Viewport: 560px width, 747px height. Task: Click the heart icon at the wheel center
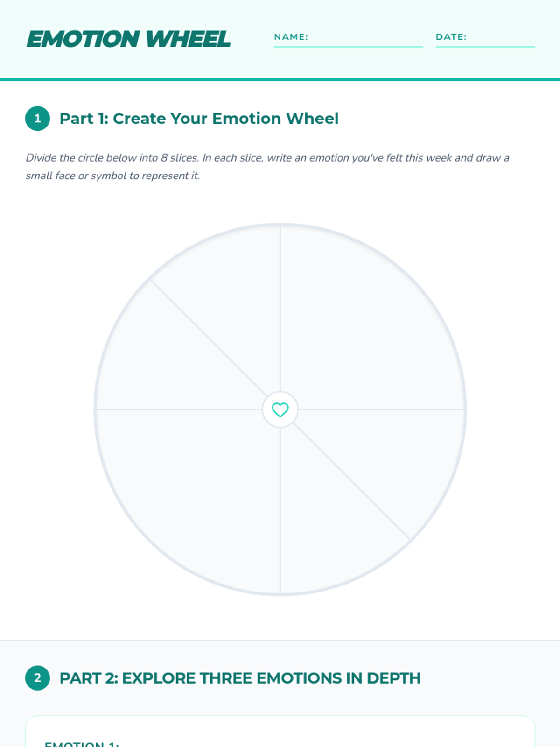pos(280,409)
